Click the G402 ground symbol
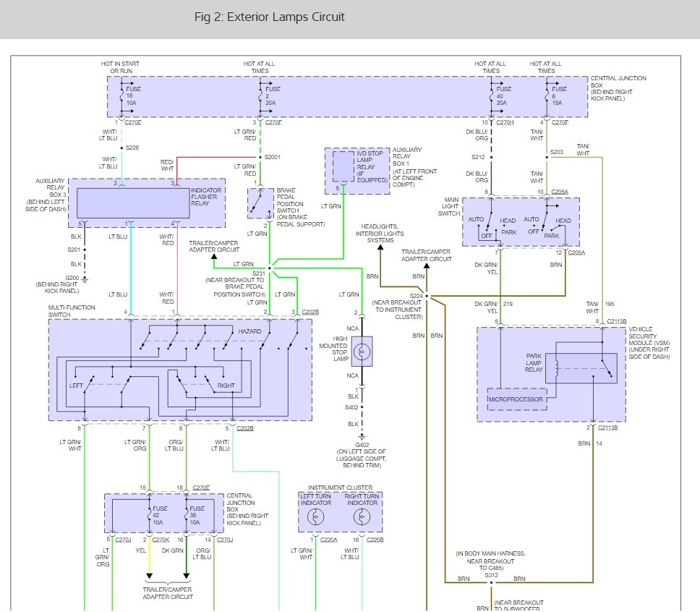 tap(362, 436)
